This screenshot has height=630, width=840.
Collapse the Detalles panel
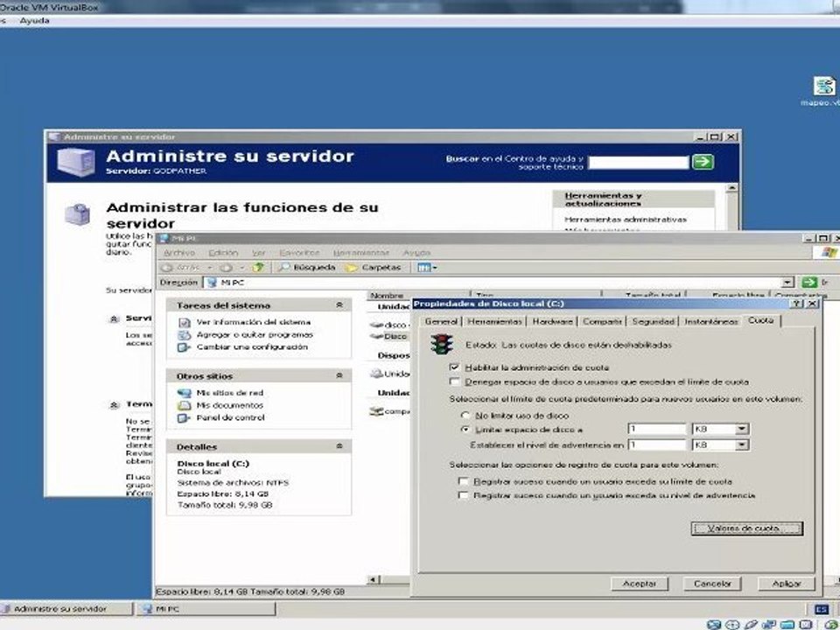point(339,446)
